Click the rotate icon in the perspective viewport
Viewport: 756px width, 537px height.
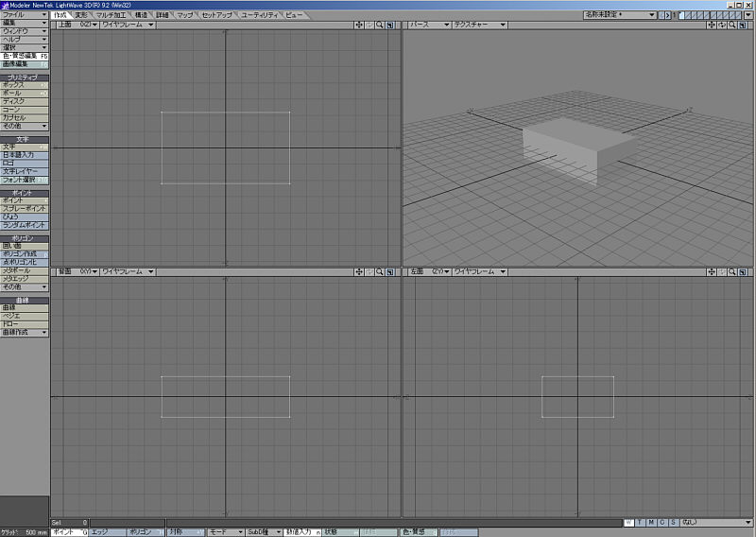[x=721, y=25]
